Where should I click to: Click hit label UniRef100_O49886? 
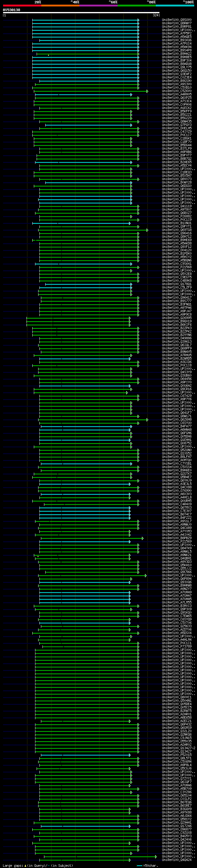(x=177, y=338)
